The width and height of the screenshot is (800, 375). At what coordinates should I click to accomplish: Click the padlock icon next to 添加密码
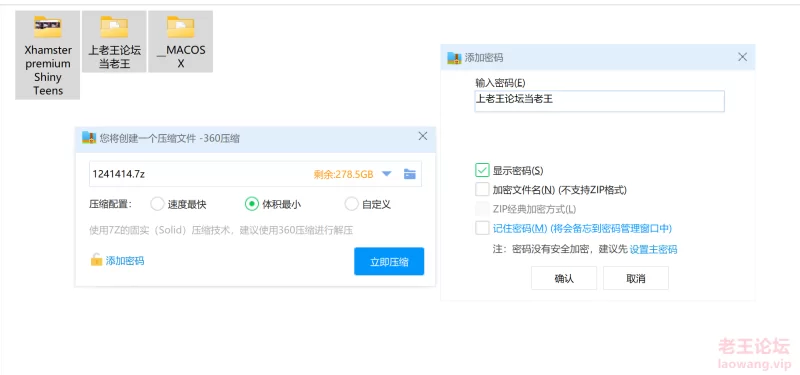[96, 260]
